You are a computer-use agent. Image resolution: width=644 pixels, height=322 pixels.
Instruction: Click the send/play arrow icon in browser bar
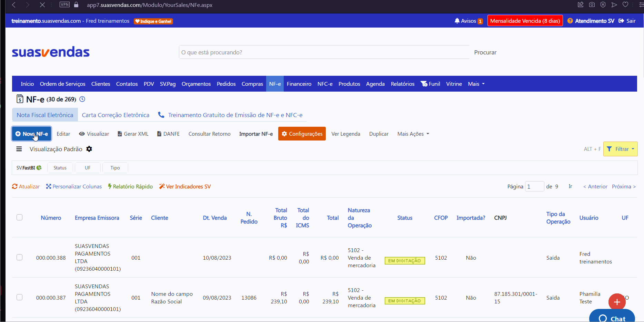[614, 4]
